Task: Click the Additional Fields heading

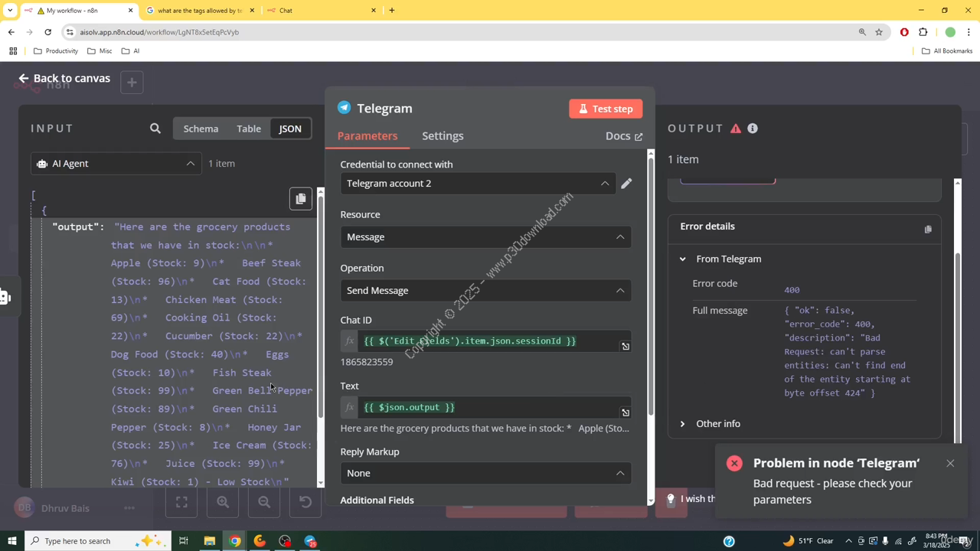Action: (x=377, y=500)
